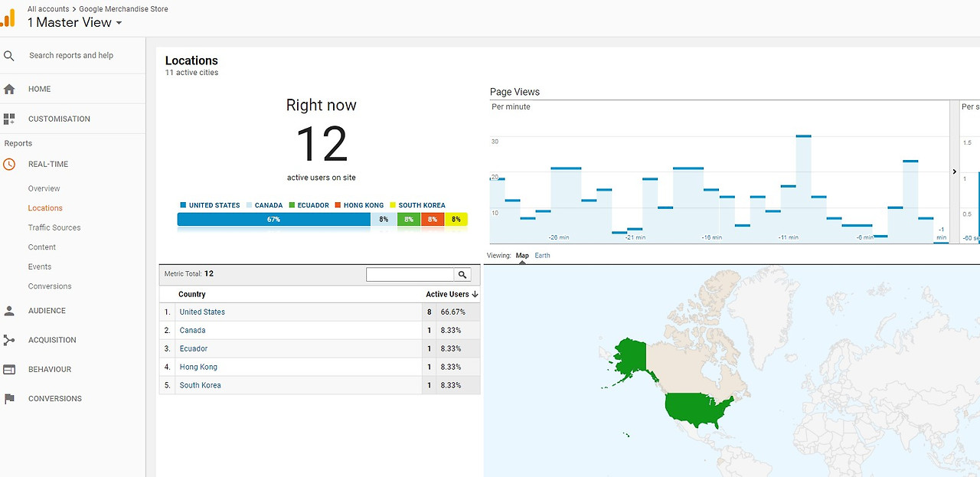Open the Hong Kong country link
The height and width of the screenshot is (477, 980).
point(198,368)
